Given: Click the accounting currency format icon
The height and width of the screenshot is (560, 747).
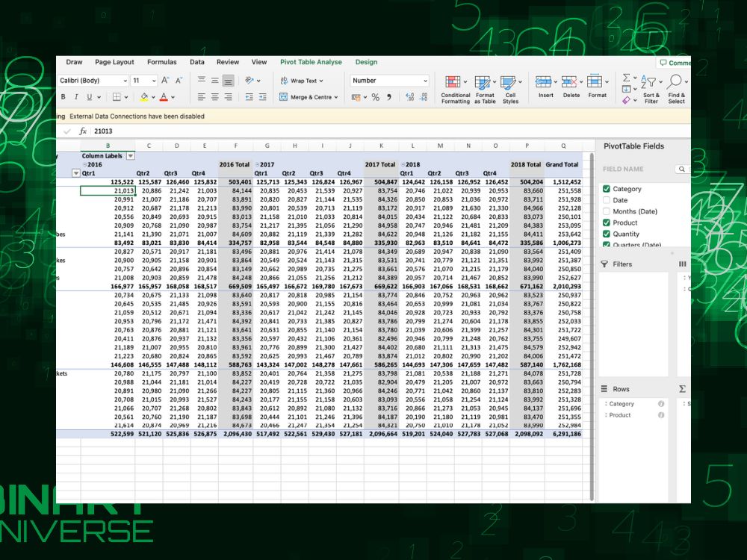Looking at the screenshot, I should point(356,97).
